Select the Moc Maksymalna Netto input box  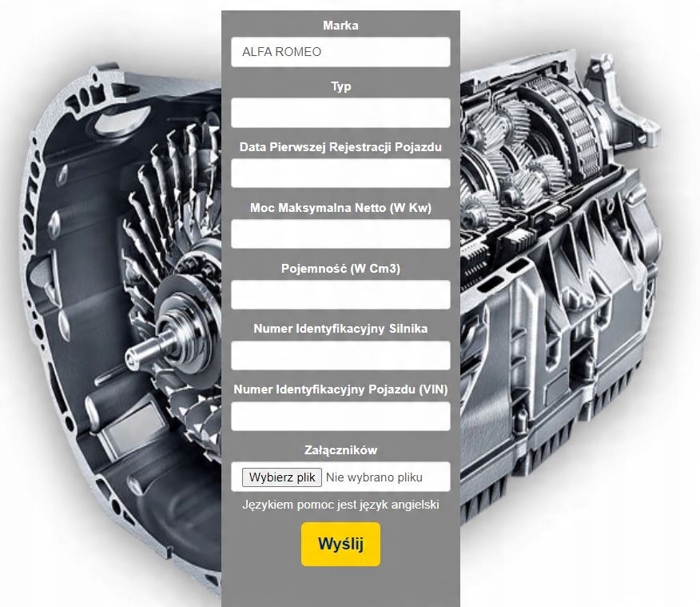pos(340,234)
